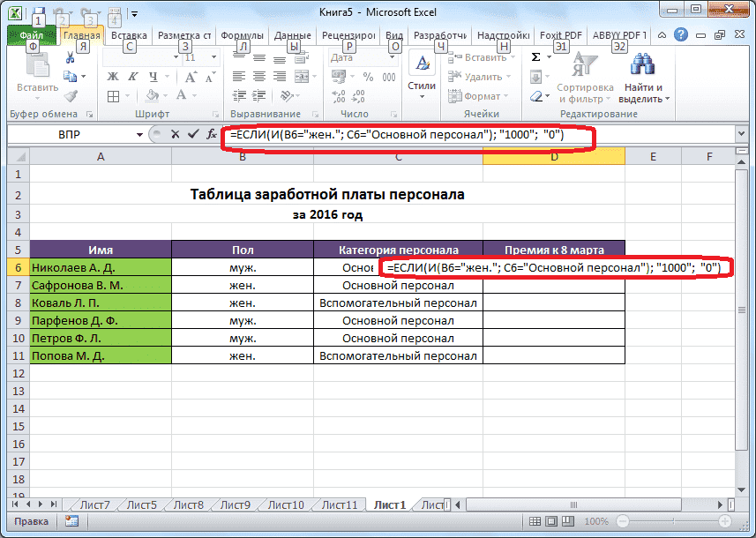Viewport: 756px width, 538px height.
Task: Open the Файл tab
Action: coord(31,36)
